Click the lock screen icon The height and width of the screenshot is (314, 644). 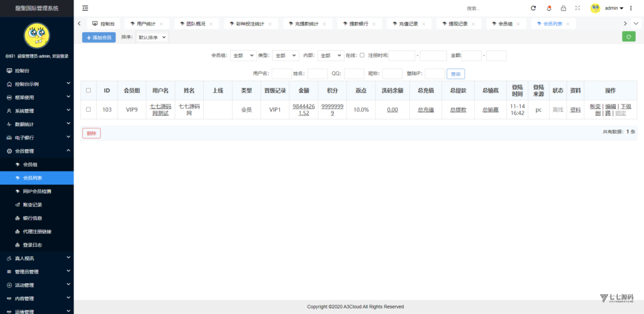pos(563,8)
